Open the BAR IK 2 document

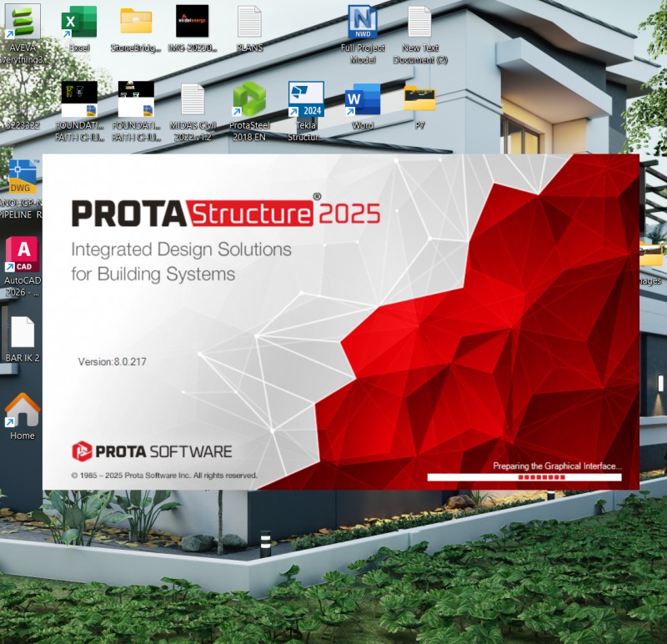(x=22, y=334)
